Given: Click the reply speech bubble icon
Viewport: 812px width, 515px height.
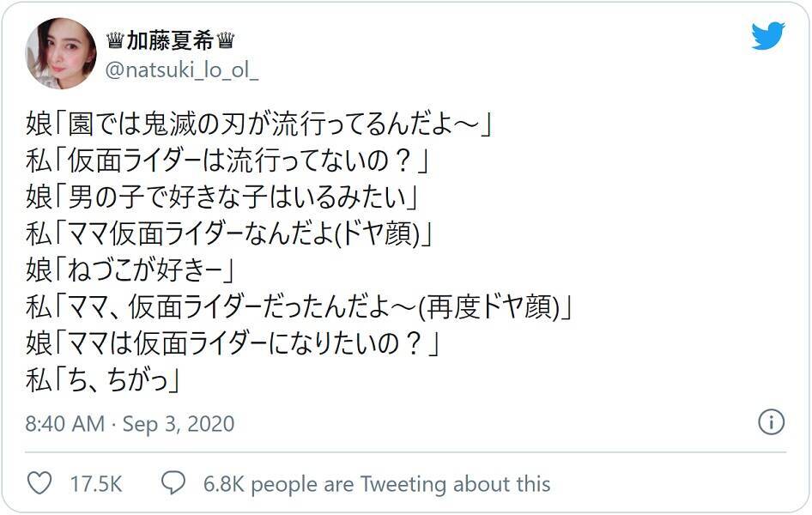Looking at the screenshot, I should (x=174, y=483).
